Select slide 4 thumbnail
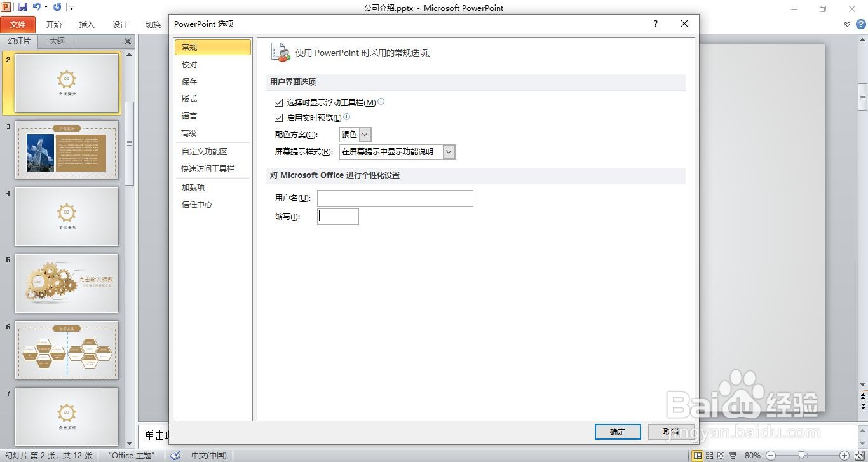This screenshot has height=462, width=868. [x=67, y=217]
